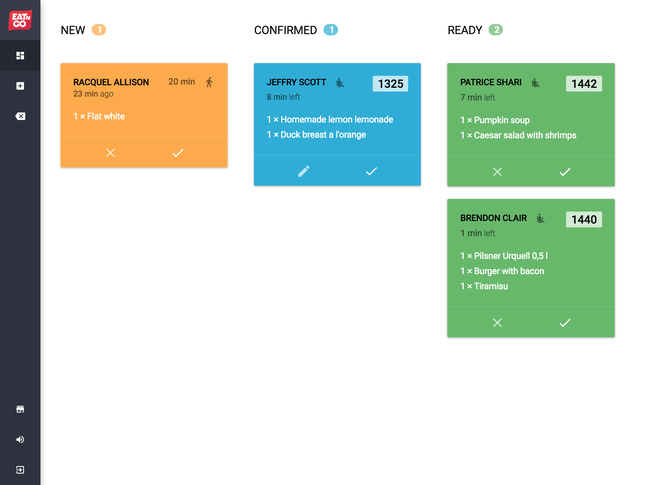Click the logout icon in sidebar
647x485 pixels.
[x=20, y=469]
